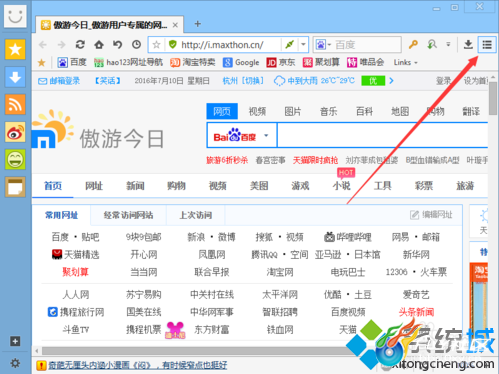This screenshot has height=374, width=499.
Task: Click the green find icon in toolbar
Action: point(432,44)
